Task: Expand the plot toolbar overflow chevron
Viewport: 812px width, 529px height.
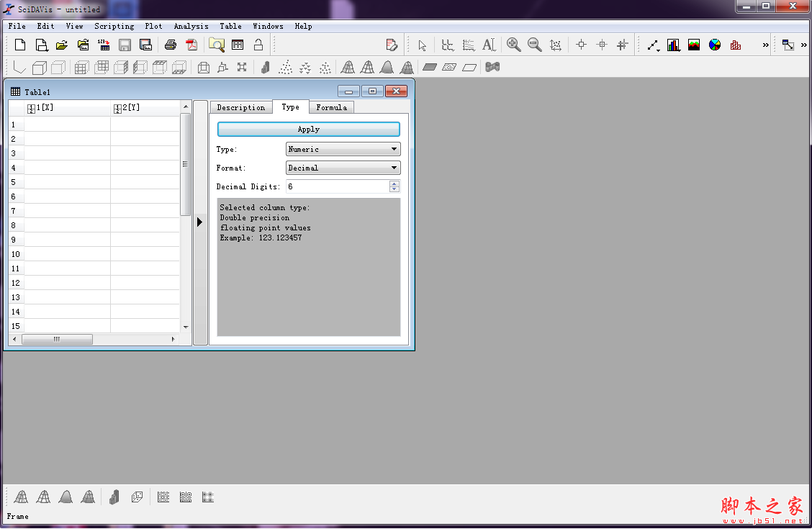Action: point(765,45)
